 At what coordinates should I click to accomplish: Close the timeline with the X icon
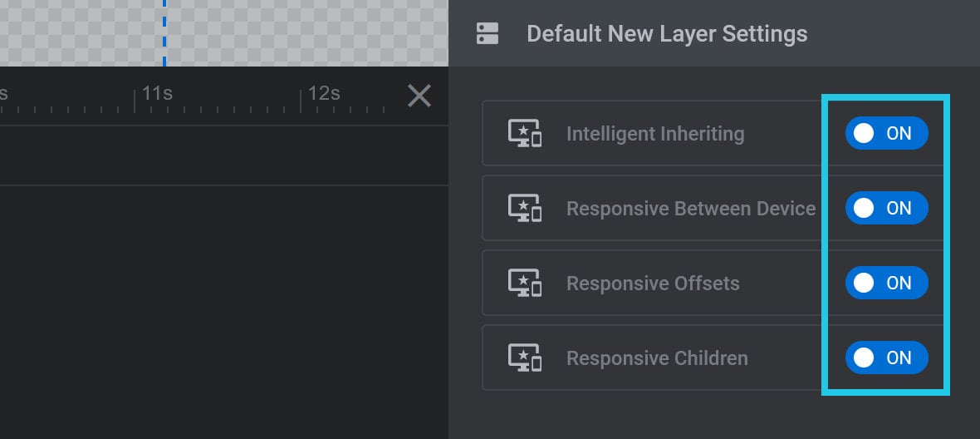(419, 96)
